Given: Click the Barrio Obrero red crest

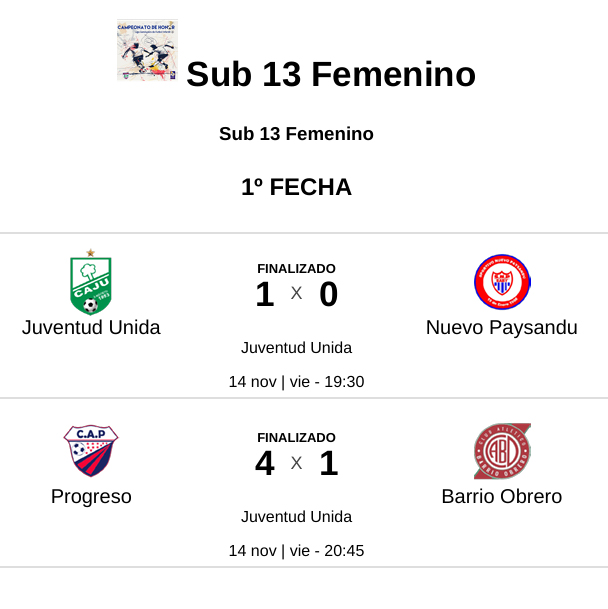Looking at the screenshot, I should [502, 451].
